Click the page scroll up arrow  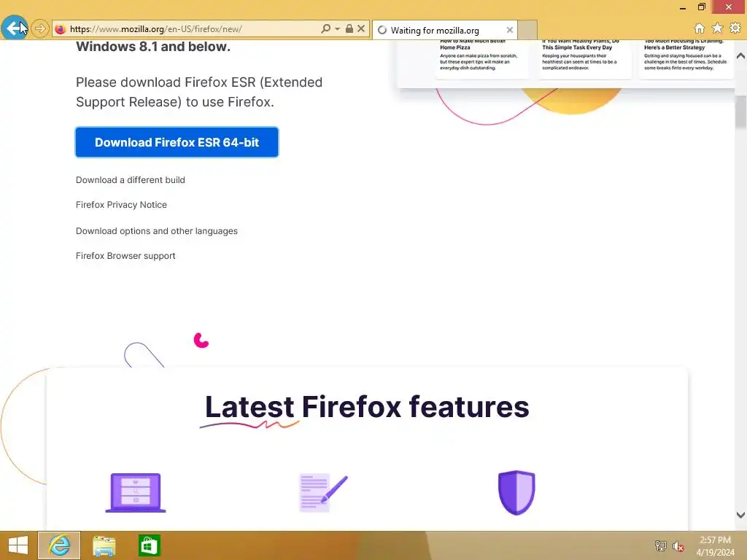[x=741, y=55]
